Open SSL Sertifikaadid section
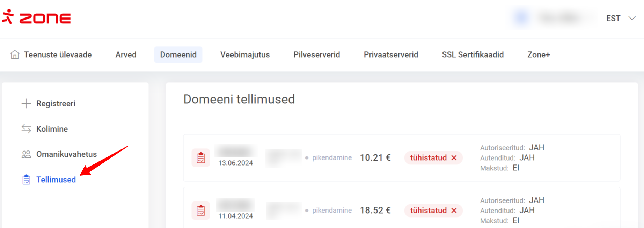Screen dimensions: 644x228 [473, 55]
